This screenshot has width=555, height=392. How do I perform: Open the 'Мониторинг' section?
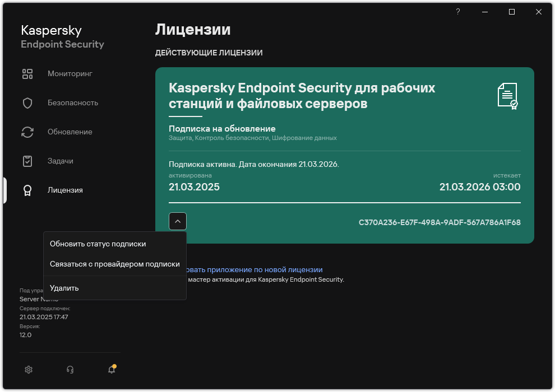point(70,74)
